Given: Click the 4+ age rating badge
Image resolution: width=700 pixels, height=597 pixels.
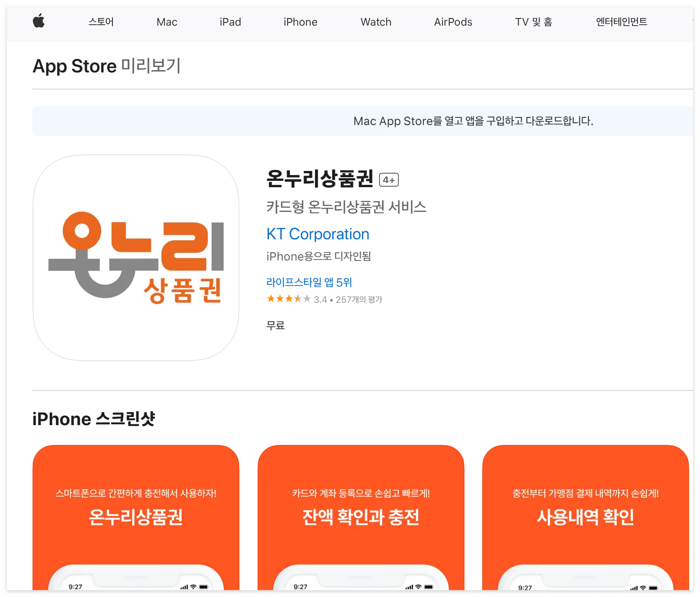Looking at the screenshot, I should [x=389, y=180].
